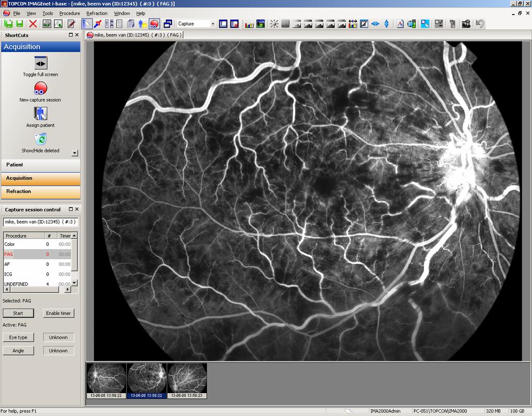The width and height of the screenshot is (532, 416).
Task: Click the horizontal flip blue arrows icon
Action: (x=375, y=24)
